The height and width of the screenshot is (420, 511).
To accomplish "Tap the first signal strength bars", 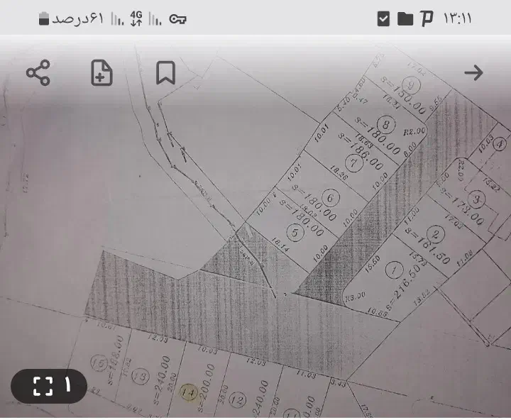I will click(117, 18).
